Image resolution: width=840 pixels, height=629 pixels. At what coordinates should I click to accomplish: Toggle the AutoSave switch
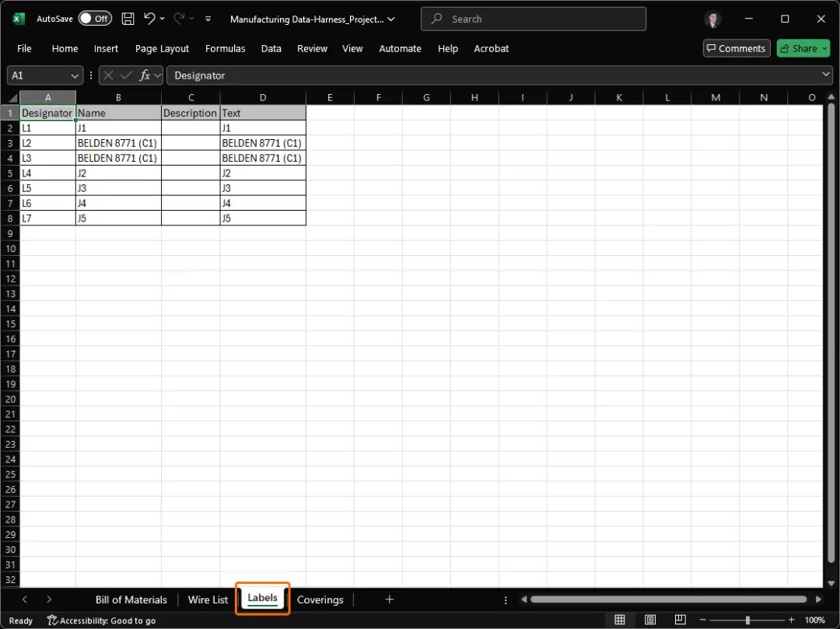click(x=95, y=19)
